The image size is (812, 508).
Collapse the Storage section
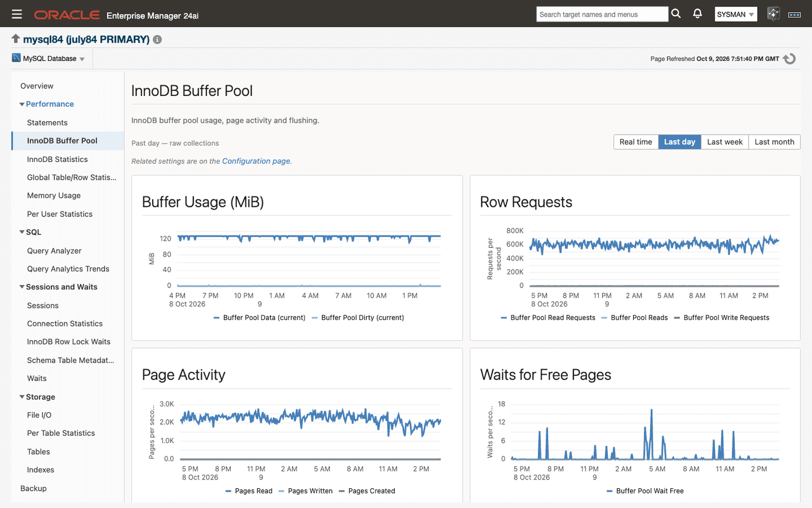(22, 397)
